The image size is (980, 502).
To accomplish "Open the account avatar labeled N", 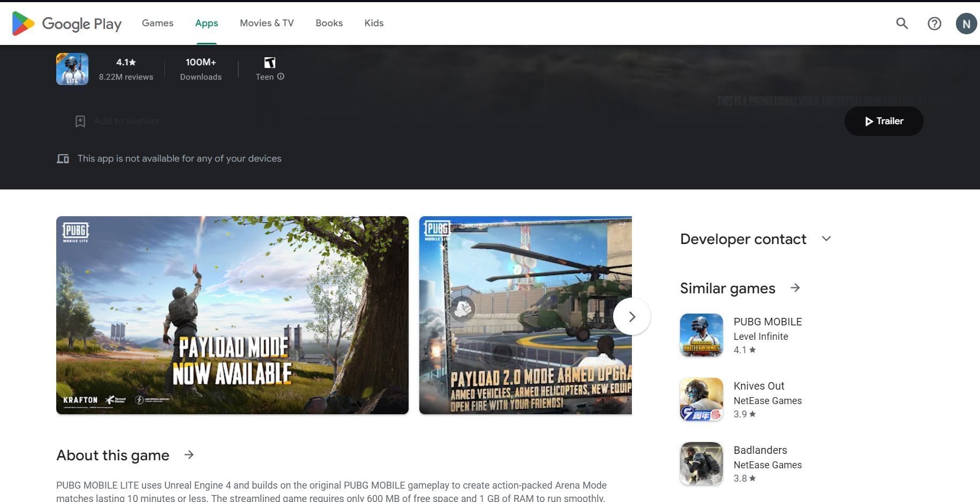I will [966, 24].
